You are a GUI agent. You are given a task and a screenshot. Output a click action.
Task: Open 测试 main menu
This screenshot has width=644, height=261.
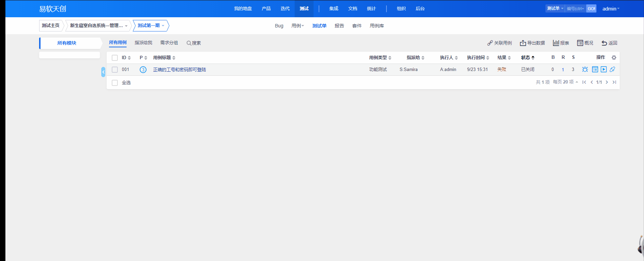[x=304, y=8]
